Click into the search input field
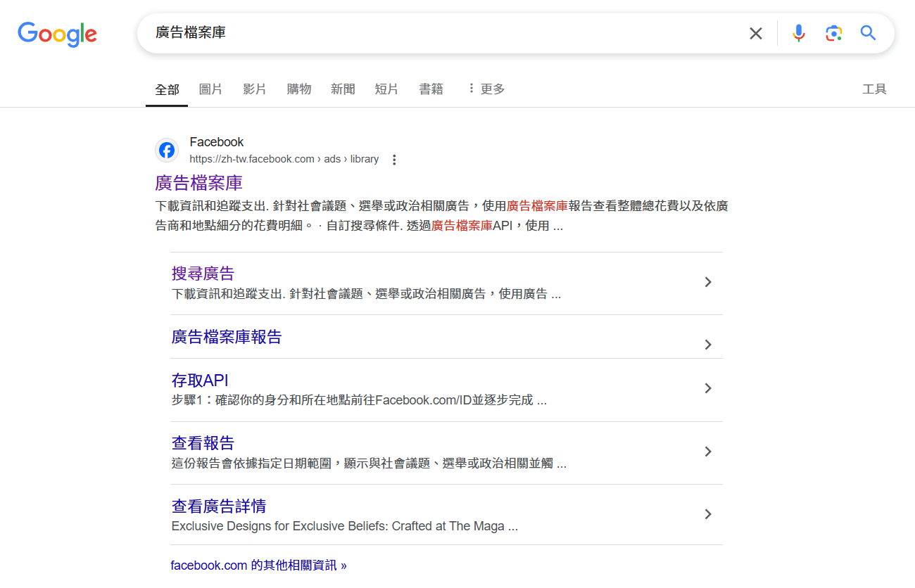915x588 pixels. point(436,33)
